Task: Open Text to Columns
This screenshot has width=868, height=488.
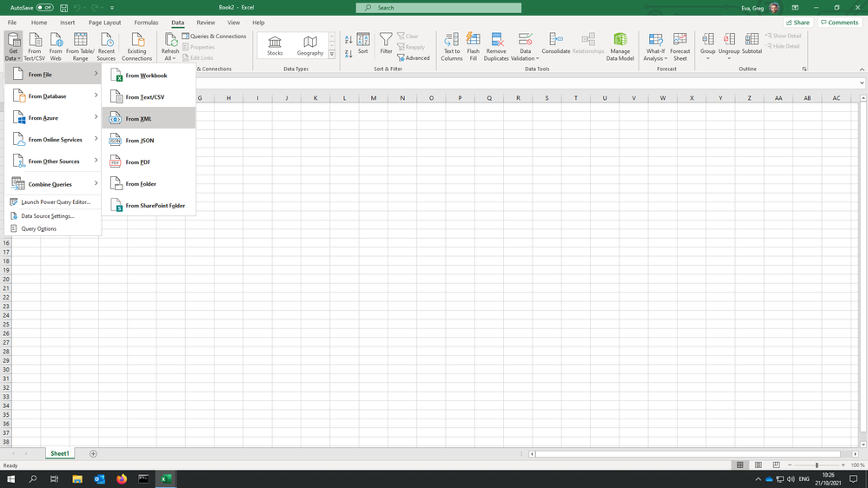Action: 452,47
